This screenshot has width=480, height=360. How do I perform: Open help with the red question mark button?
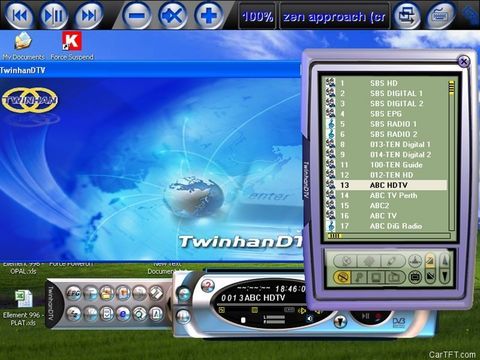click(x=208, y=286)
